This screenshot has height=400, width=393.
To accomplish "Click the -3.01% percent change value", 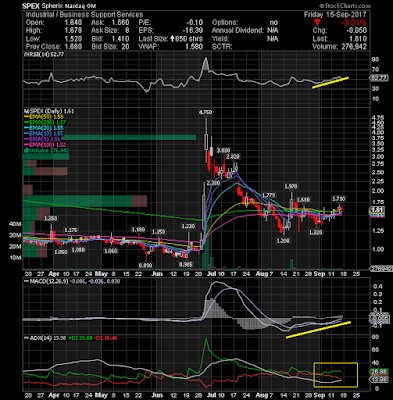I will [x=354, y=23].
